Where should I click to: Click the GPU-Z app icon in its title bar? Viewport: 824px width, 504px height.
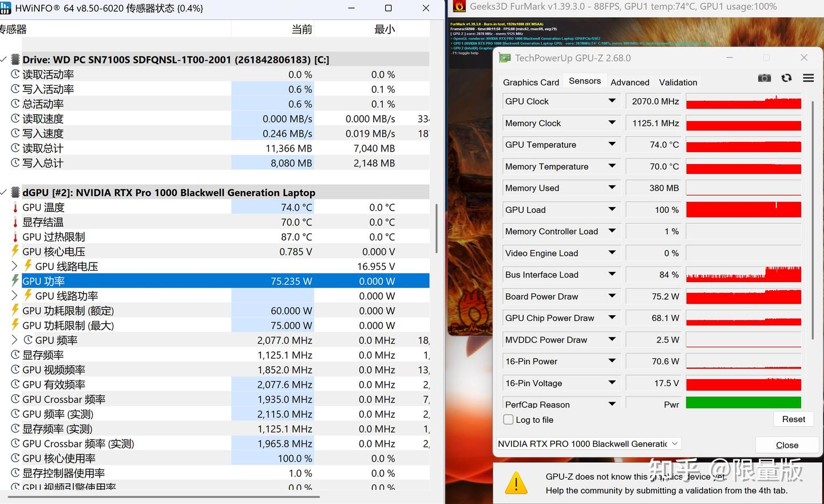click(505, 58)
